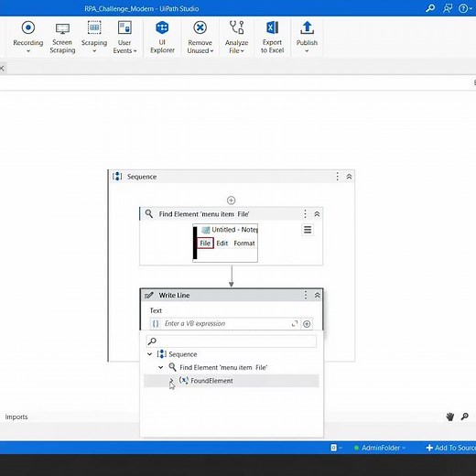Select the Find Element activity title
This screenshot has height=476, width=476.
coord(204,214)
